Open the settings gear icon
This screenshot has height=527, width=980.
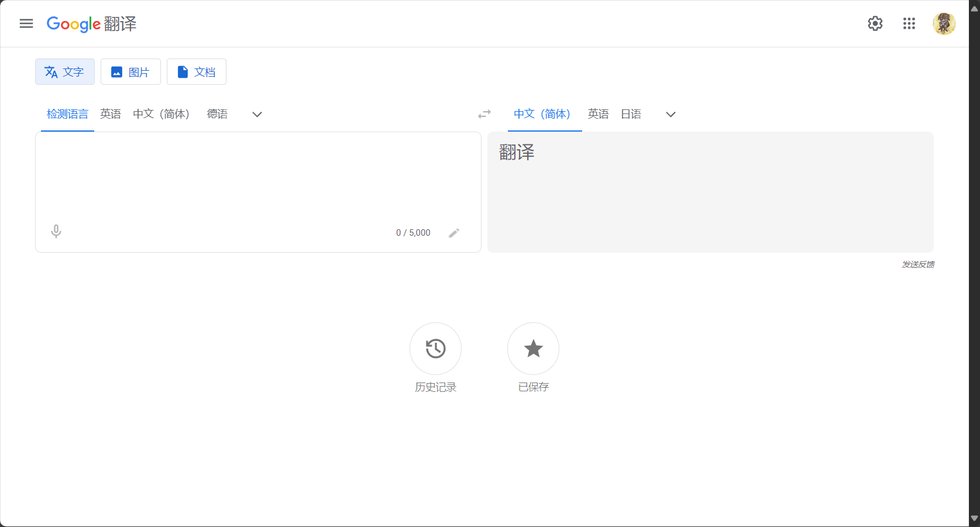[875, 23]
